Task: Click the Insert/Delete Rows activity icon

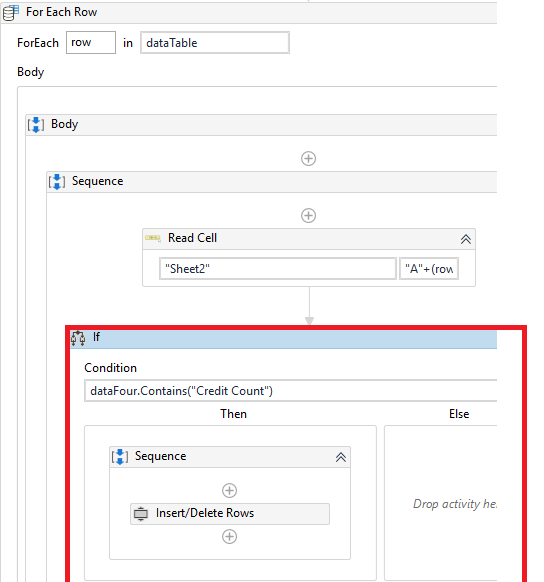Action: tap(141, 514)
